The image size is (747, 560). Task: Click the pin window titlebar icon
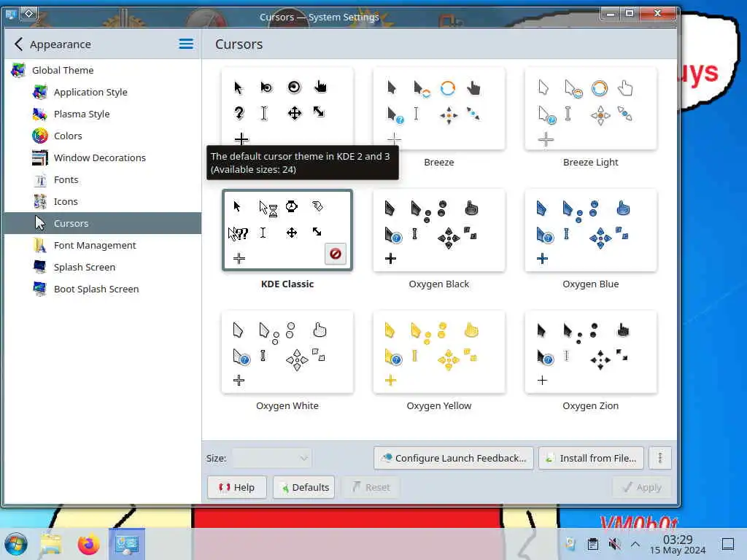(x=28, y=13)
